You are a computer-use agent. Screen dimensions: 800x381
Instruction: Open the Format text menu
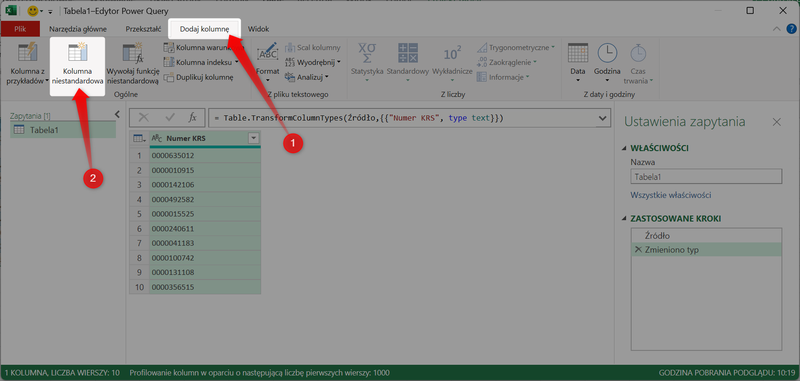click(x=268, y=61)
